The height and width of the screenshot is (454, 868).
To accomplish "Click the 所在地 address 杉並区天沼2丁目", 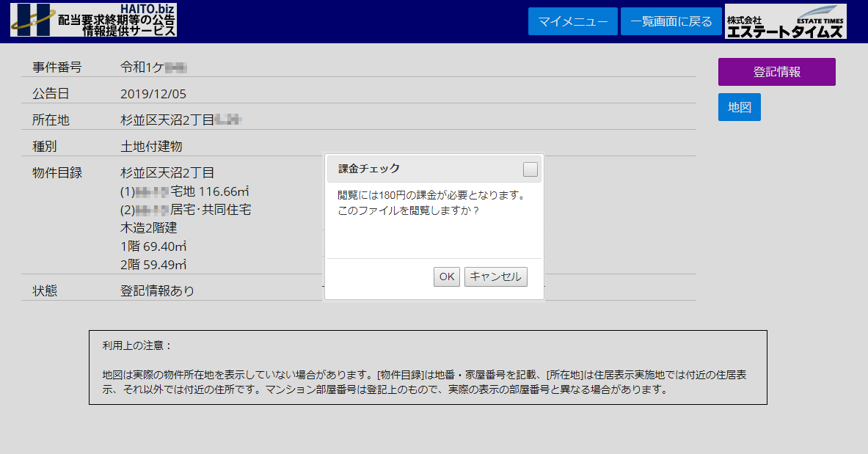I will [x=167, y=120].
